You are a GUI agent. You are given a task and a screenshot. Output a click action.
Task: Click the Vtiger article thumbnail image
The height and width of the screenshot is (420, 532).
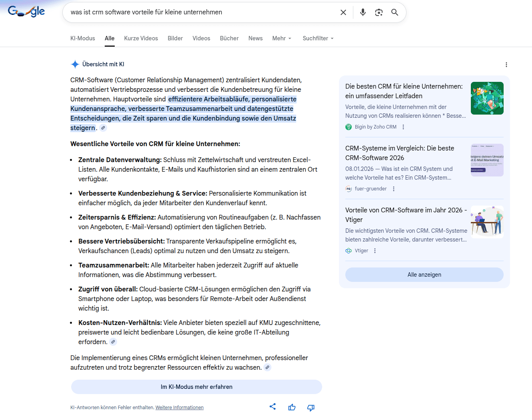coord(487,222)
